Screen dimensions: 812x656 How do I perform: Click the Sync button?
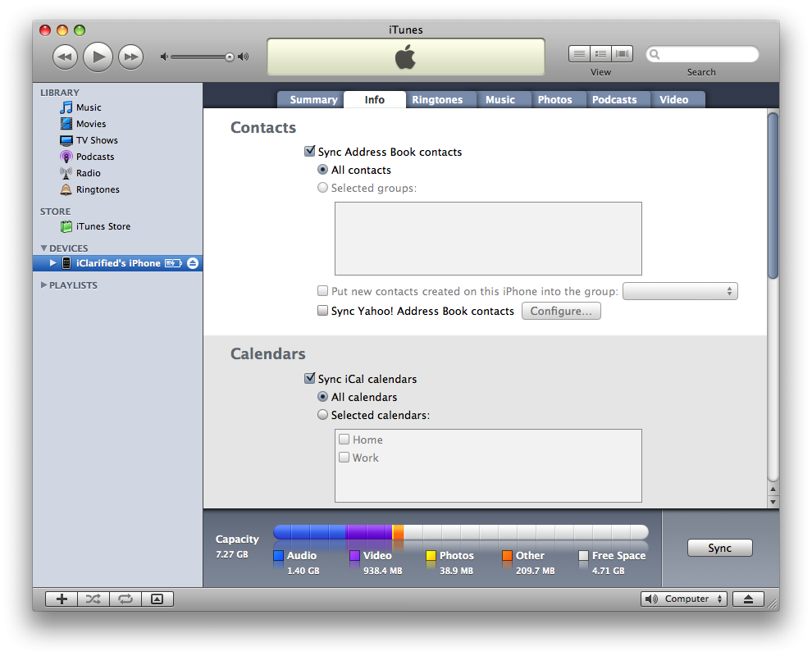tap(719, 549)
